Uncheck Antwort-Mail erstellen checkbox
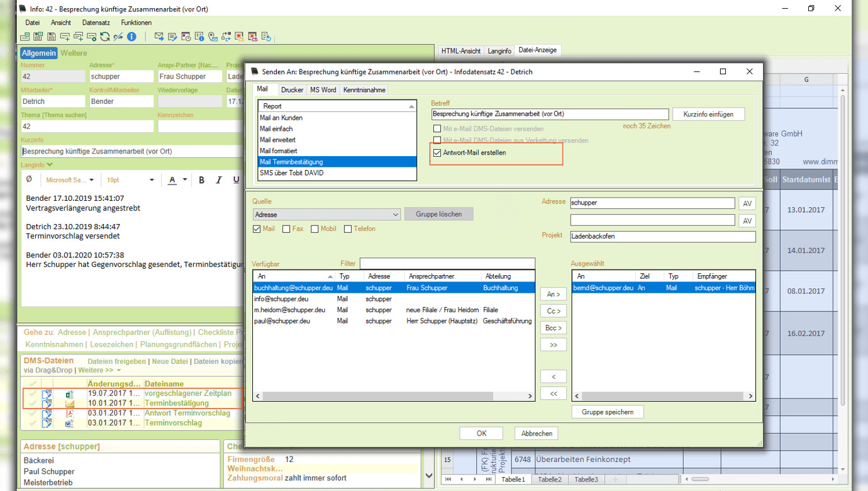 click(437, 153)
